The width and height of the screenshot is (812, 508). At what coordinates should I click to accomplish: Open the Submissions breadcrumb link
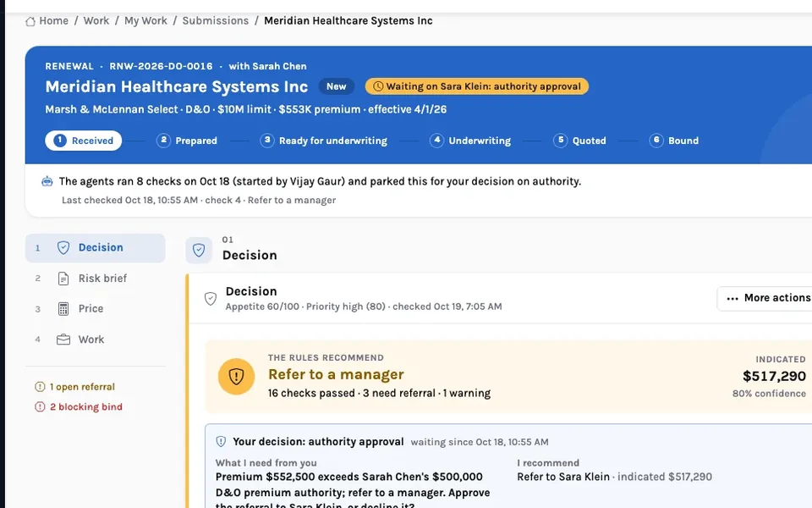[x=216, y=20]
